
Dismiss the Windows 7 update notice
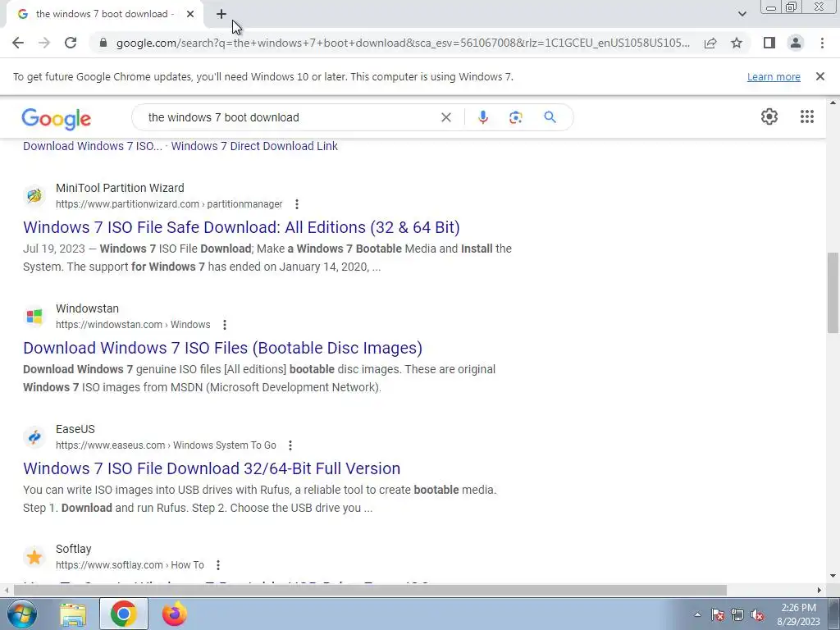pos(820,76)
